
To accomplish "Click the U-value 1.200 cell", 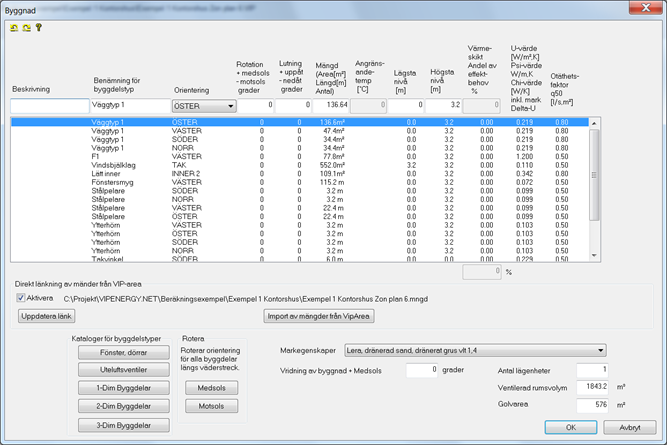I will pos(524,157).
